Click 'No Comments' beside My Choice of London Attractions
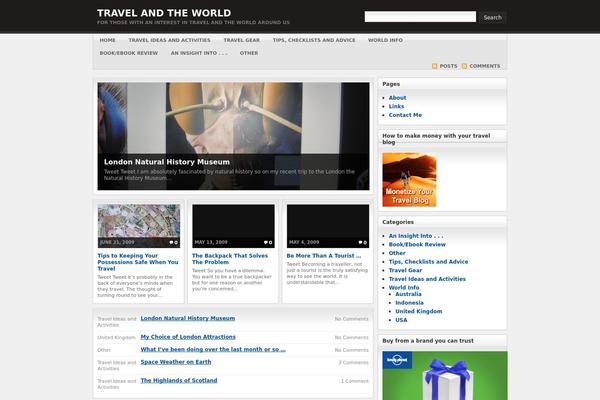The width and height of the screenshot is (600, 400). tap(351, 338)
